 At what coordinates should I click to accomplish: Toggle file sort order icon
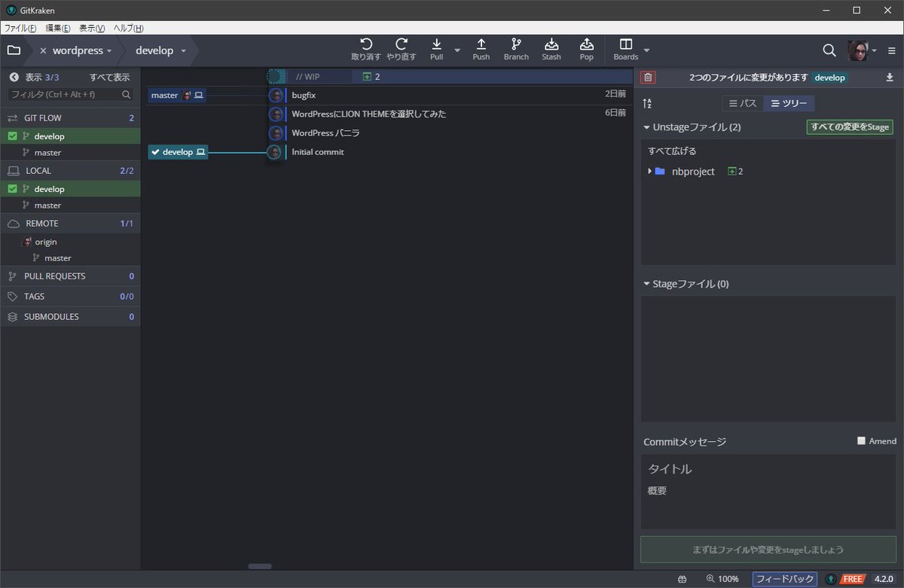(x=647, y=104)
